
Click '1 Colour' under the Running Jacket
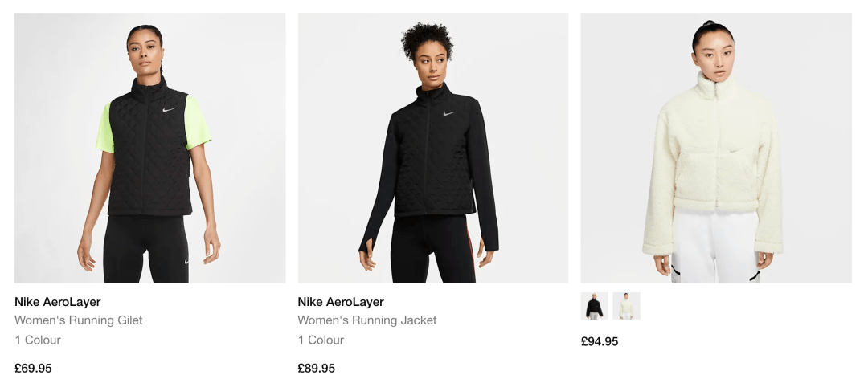pyautogui.click(x=321, y=340)
